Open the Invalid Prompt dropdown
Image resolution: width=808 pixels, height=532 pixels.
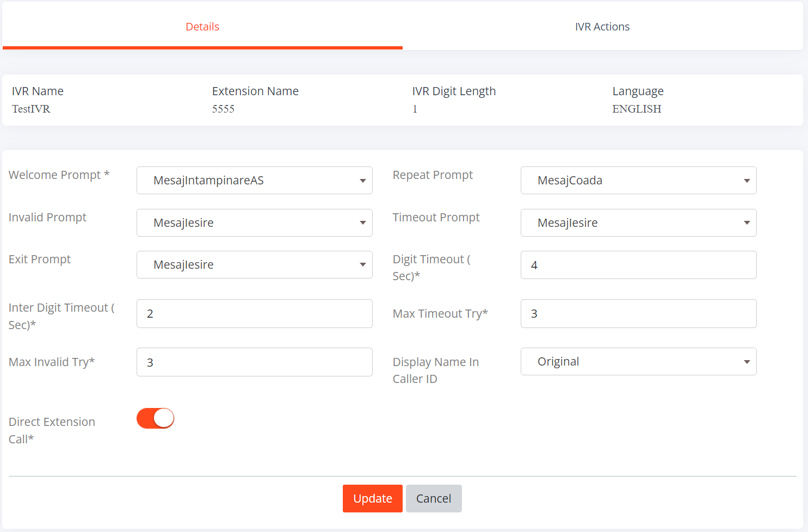(x=255, y=223)
